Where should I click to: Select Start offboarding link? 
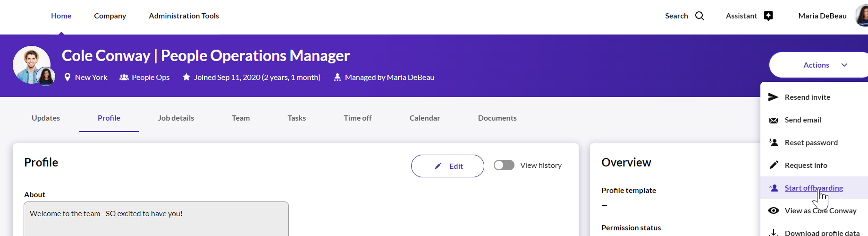813,188
